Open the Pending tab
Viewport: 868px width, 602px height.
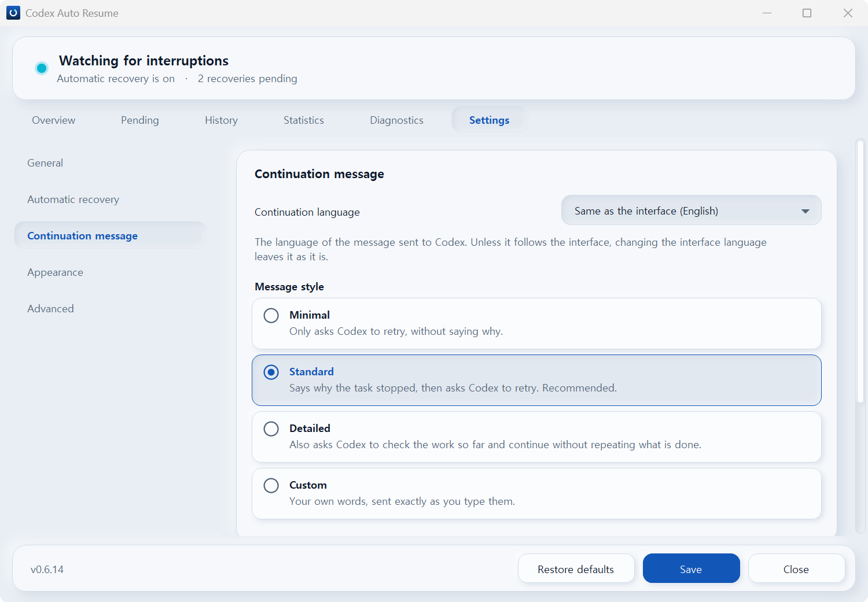click(x=140, y=120)
